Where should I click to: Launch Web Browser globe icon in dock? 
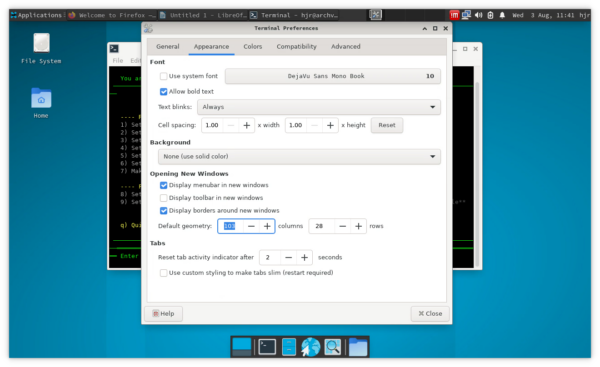(310, 347)
